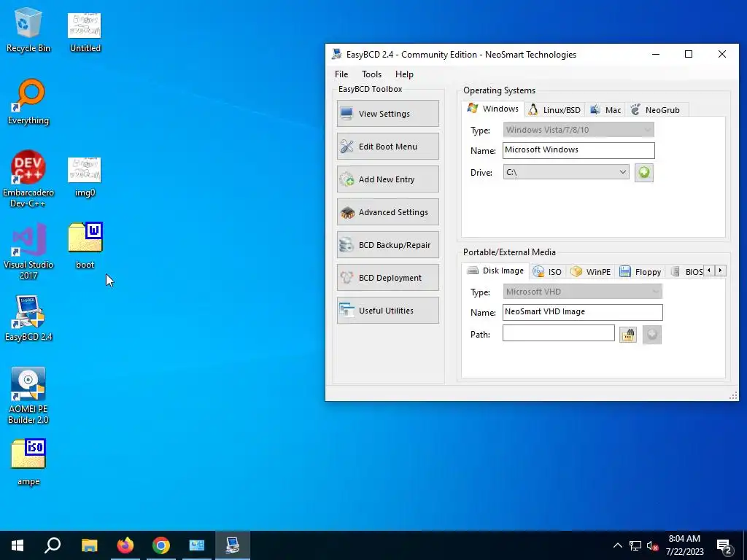Switch to the Mac tab
The image size is (747, 560).
tap(605, 110)
